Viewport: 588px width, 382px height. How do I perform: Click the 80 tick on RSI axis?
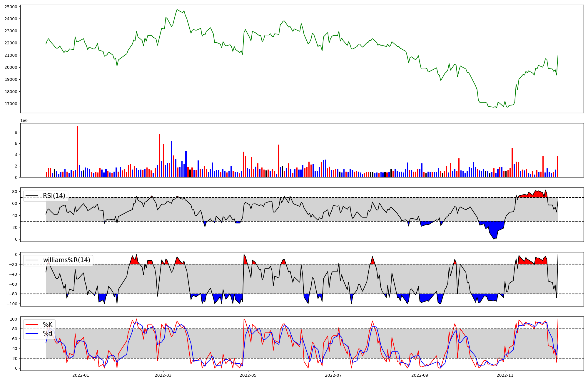(15, 192)
